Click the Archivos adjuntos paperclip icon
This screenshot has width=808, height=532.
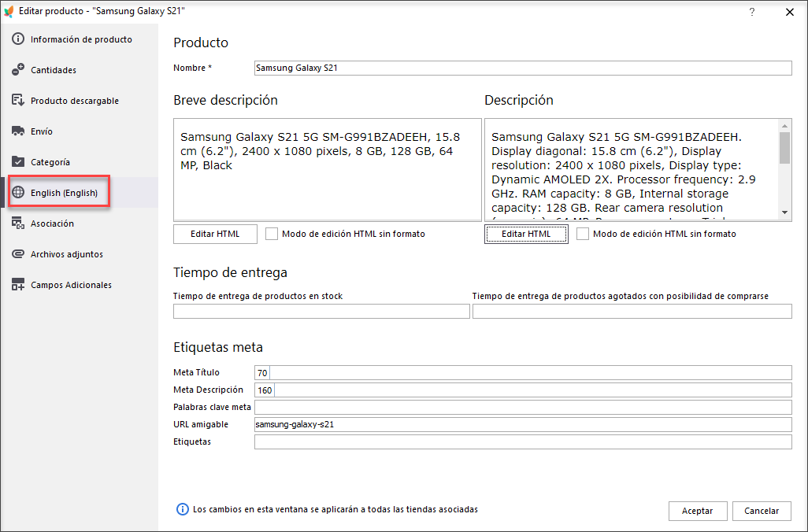[18, 254]
